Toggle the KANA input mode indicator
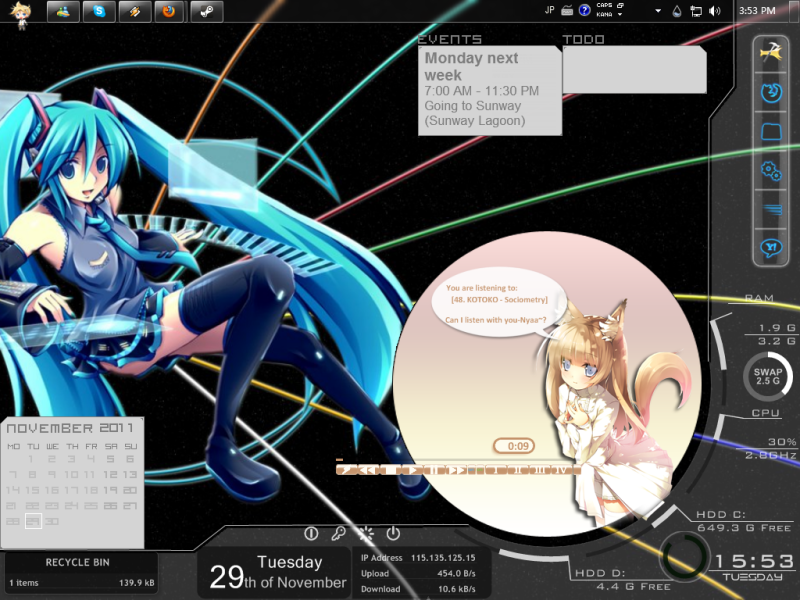 tap(604, 15)
